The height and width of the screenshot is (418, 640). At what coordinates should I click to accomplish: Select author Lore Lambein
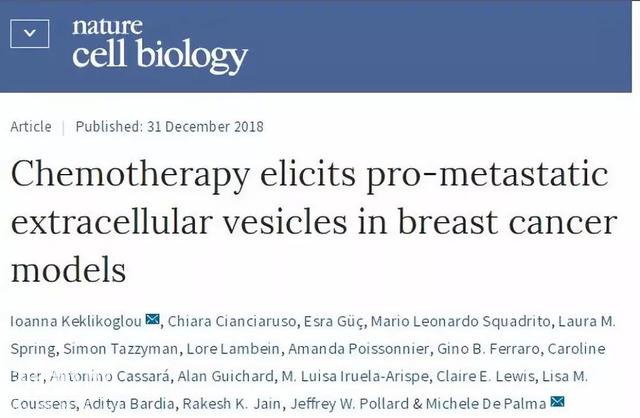pyautogui.click(x=233, y=349)
